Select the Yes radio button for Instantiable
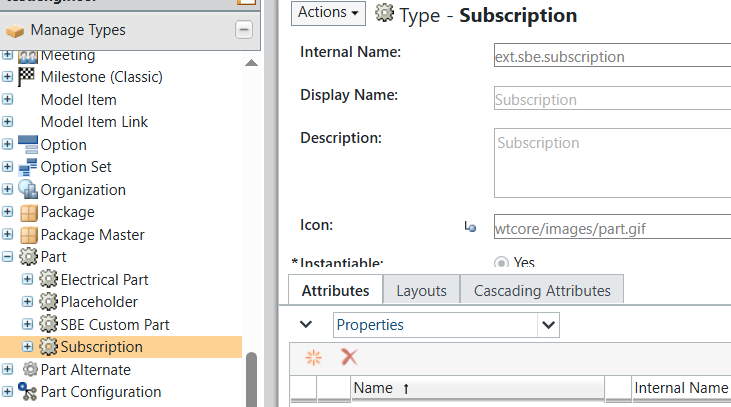This screenshot has height=407, width=731. [502, 263]
